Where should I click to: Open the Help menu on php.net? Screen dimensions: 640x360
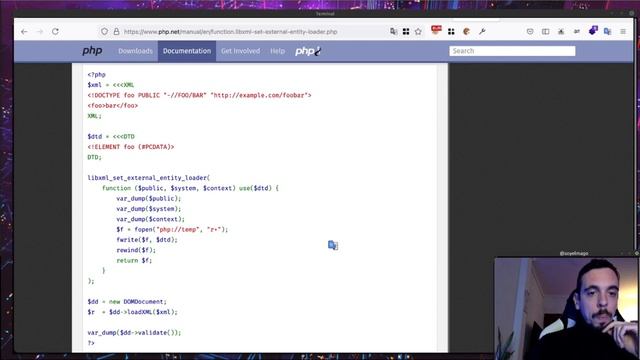278,51
